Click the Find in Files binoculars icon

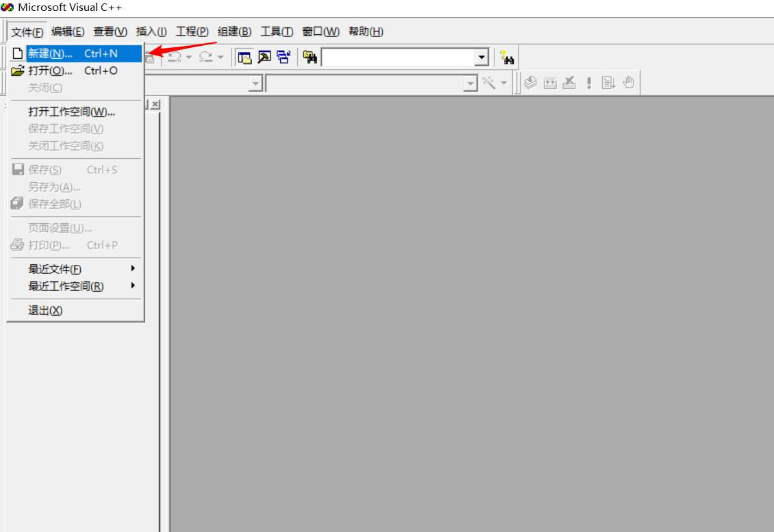310,58
